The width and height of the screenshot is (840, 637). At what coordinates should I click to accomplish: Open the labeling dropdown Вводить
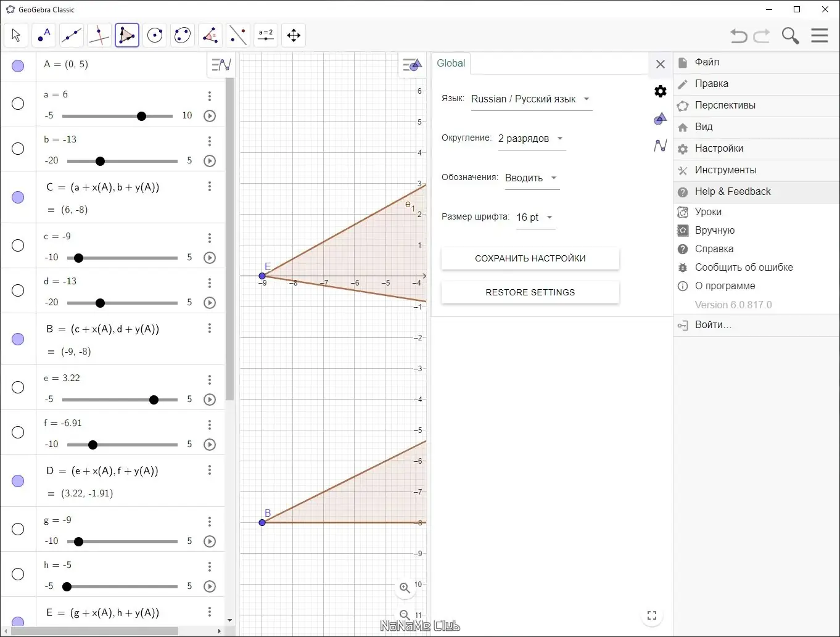532,178
